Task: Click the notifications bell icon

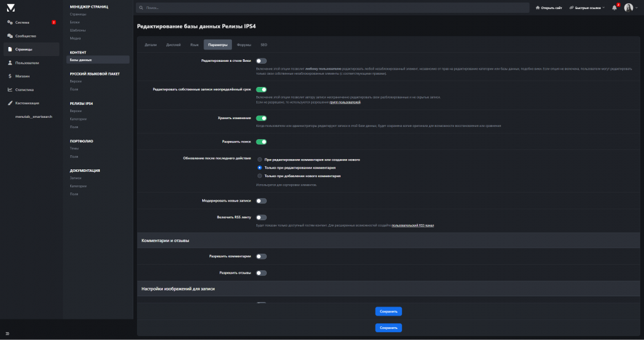Action: click(614, 8)
